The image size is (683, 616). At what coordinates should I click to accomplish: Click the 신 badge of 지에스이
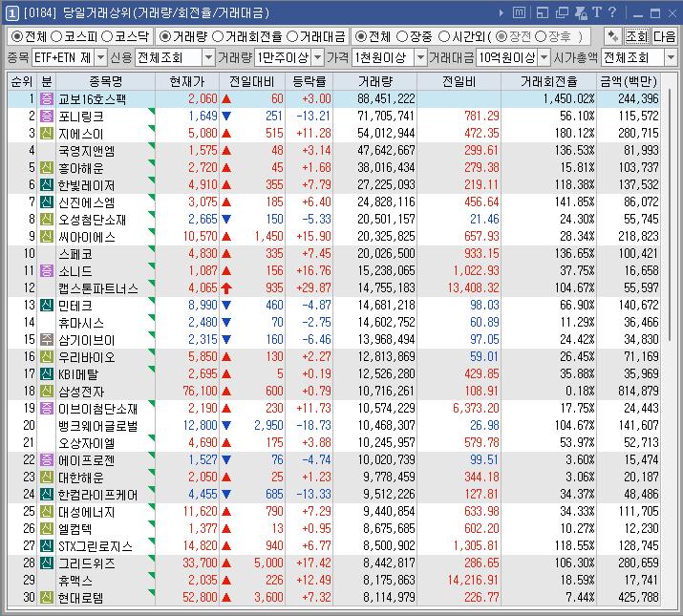[x=47, y=134]
